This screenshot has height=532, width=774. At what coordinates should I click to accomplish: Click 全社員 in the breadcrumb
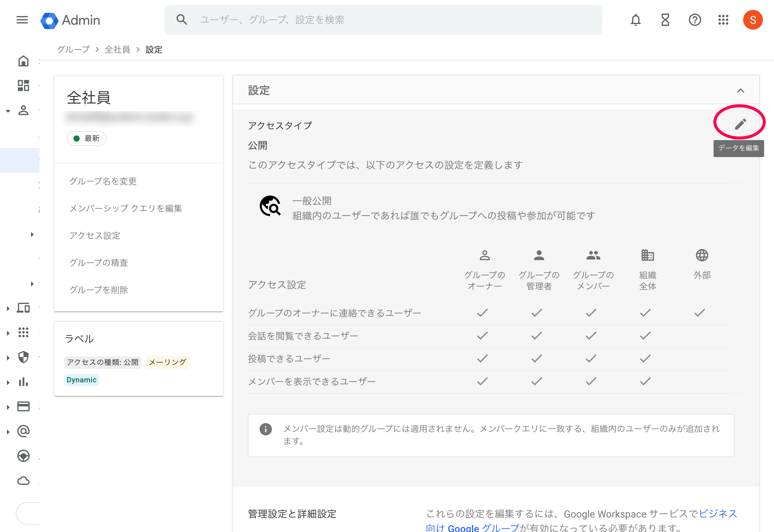117,50
